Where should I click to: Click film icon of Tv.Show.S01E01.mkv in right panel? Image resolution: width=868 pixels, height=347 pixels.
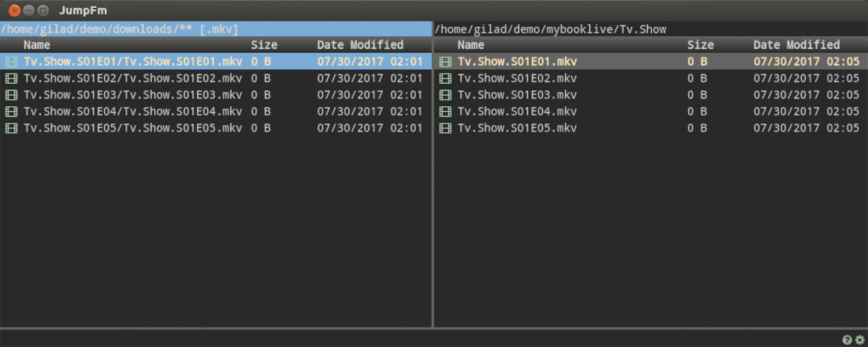coord(446,61)
